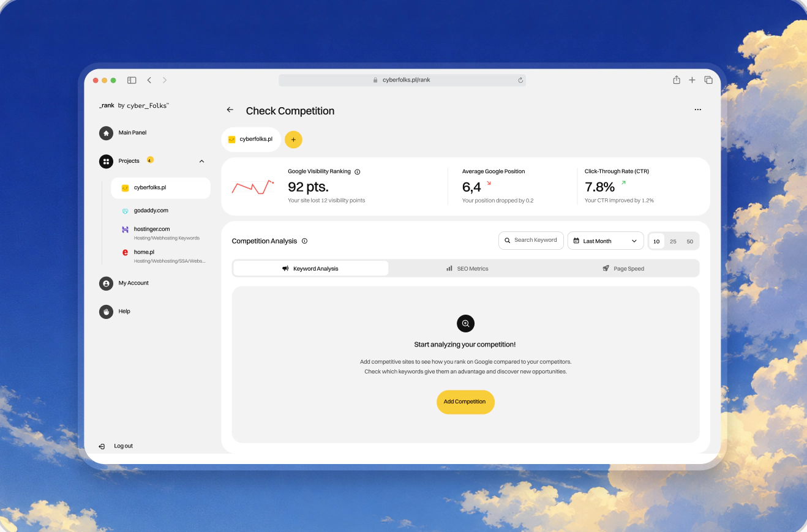807x532 pixels.
Task: Click the home.pl red logo icon
Action: click(125, 252)
